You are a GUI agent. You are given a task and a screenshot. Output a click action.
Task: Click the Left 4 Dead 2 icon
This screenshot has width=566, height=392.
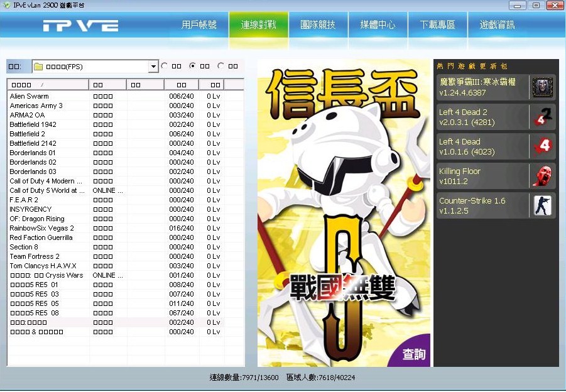543,117
